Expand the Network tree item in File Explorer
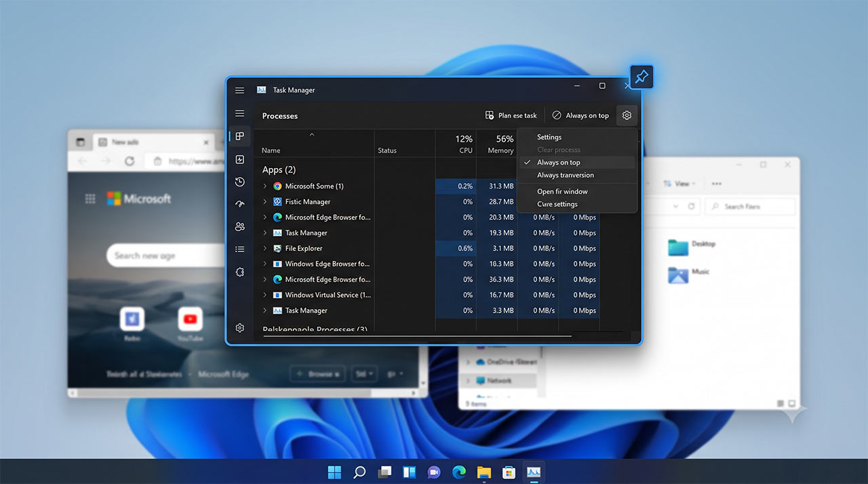Screen dimensions: 868x484 tap(467, 381)
